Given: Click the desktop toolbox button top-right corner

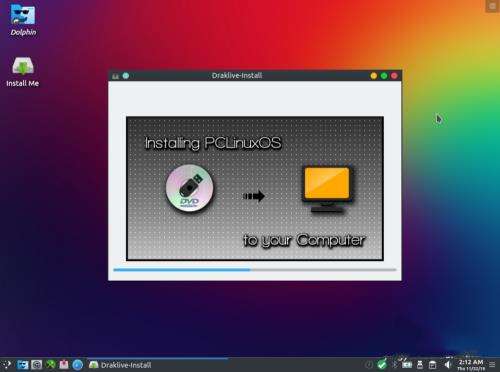Looking at the screenshot, I should pos(493,6).
